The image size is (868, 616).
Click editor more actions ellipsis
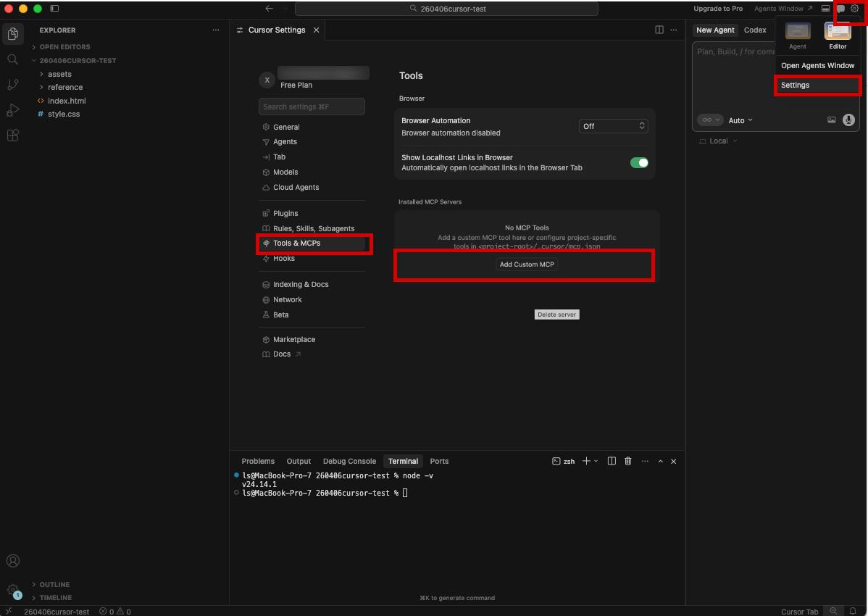[673, 30]
